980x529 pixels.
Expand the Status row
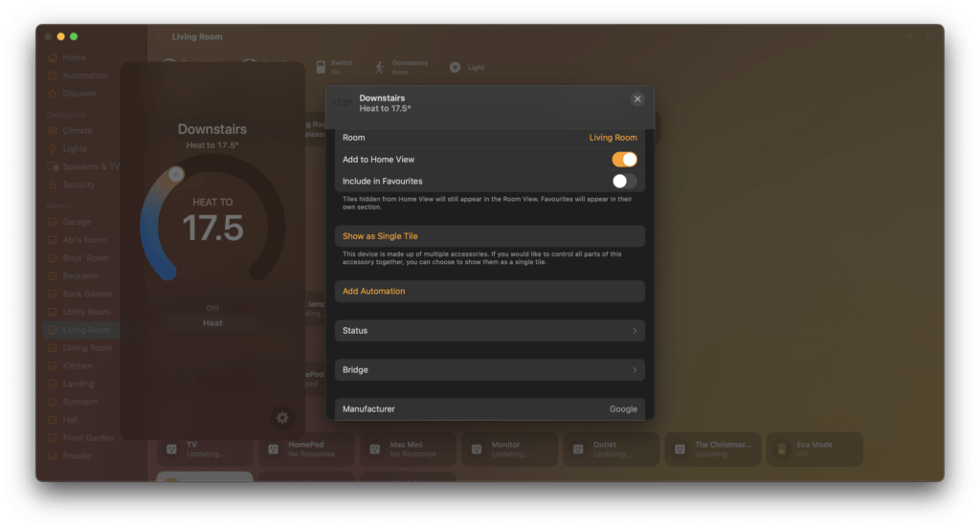point(489,330)
